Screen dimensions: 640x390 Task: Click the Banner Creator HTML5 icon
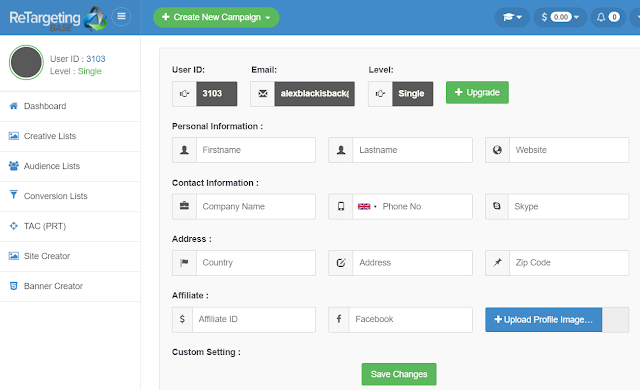13,286
